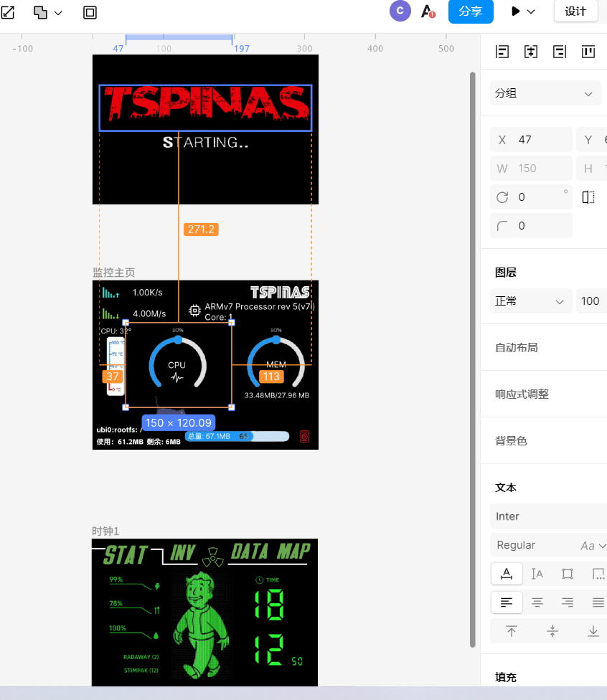The image size is (607, 700).
Task: Click the 响应式调整 responsive section
Action: tap(522, 394)
